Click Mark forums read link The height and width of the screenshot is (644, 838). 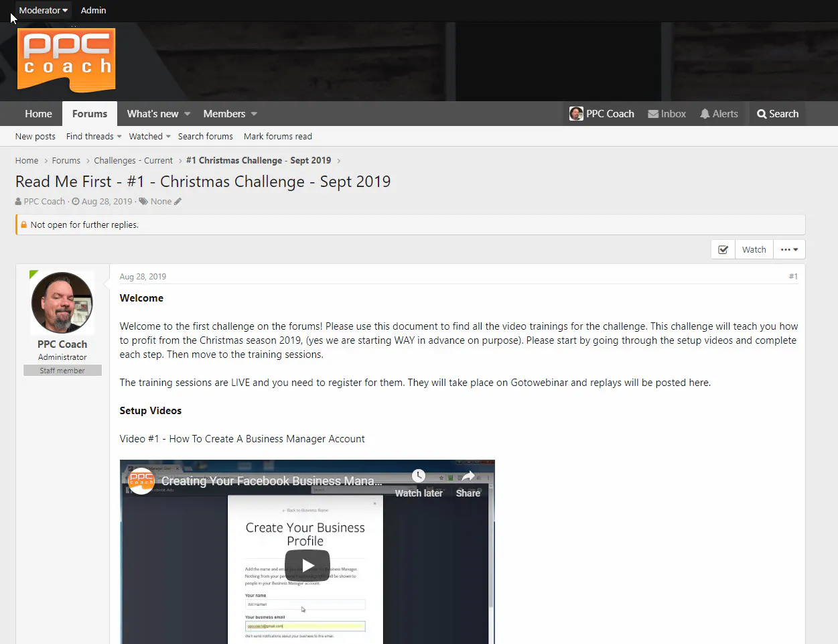pos(278,137)
